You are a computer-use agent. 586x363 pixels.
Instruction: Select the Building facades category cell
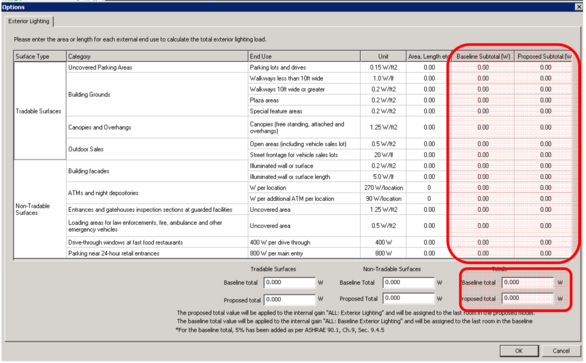pos(157,171)
